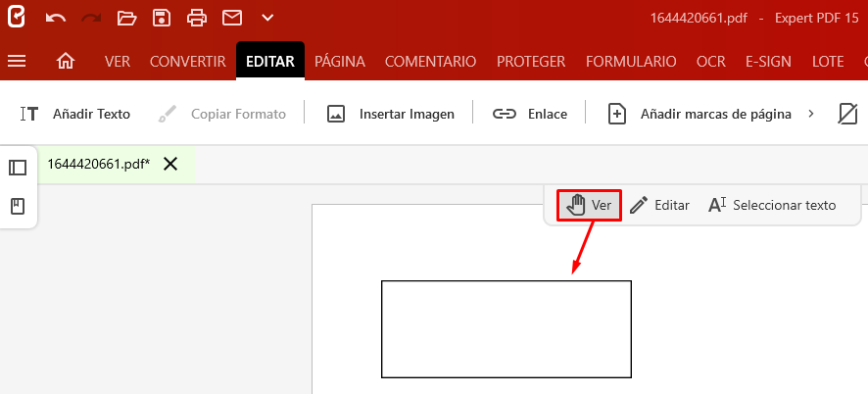Image resolution: width=868 pixels, height=394 pixels.
Task: Activate the Ver hand mode
Action: tap(589, 205)
